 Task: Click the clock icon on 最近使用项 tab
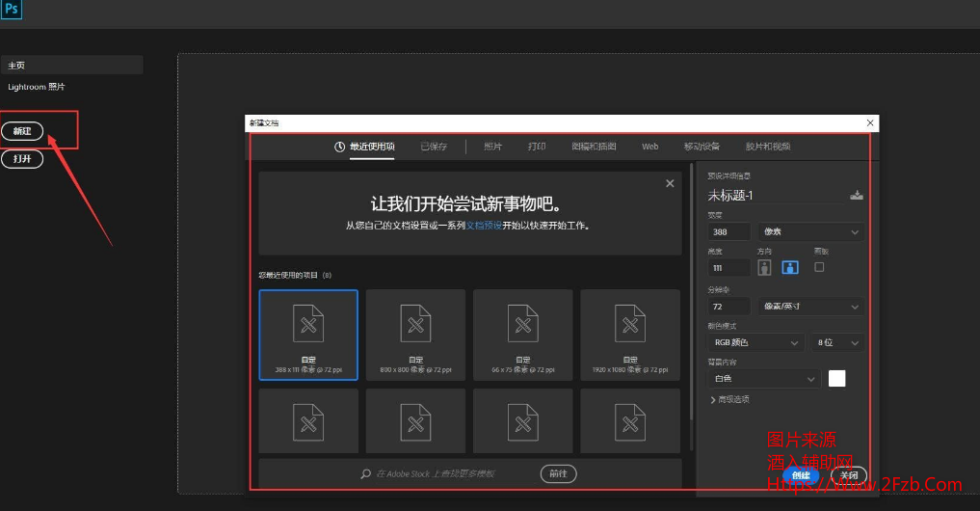pos(339,147)
